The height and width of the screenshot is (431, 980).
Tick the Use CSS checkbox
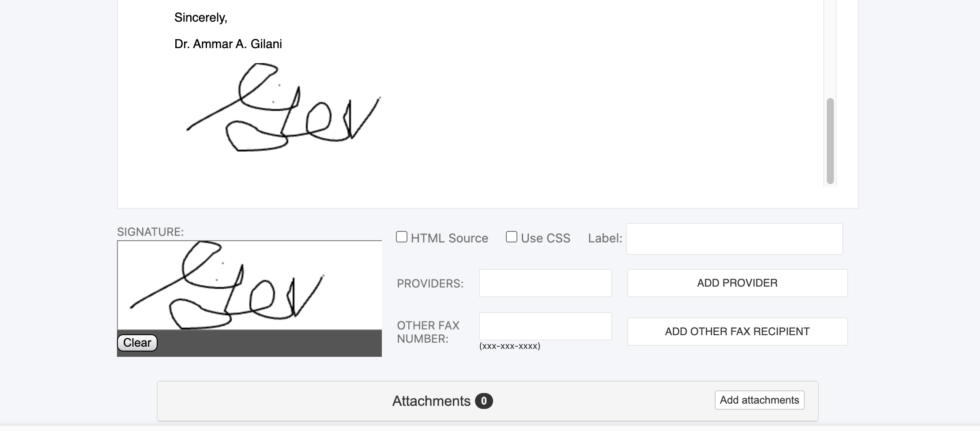tap(512, 237)
